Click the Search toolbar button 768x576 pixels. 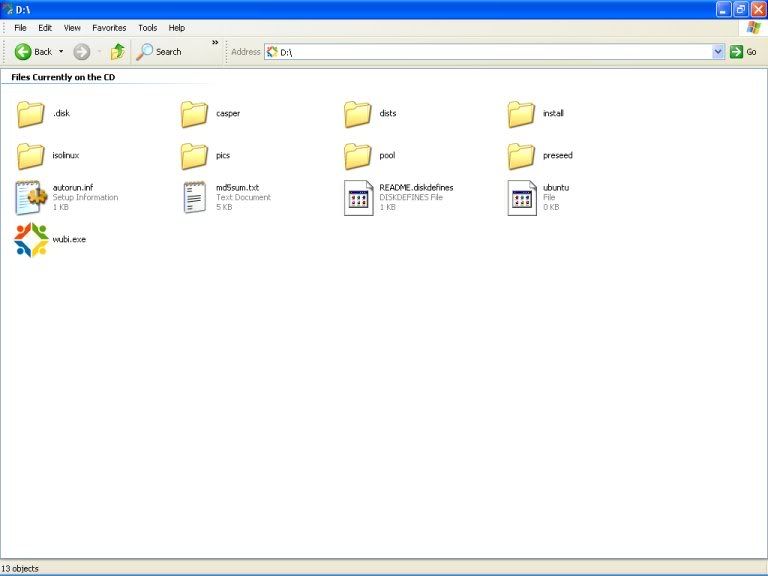coord(160,52)
